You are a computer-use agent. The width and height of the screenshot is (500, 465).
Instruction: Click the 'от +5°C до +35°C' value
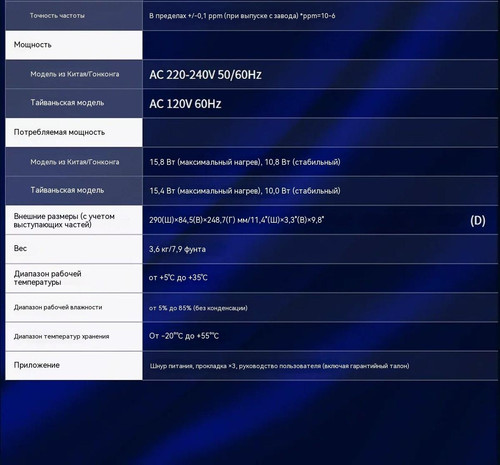point(178,277)
